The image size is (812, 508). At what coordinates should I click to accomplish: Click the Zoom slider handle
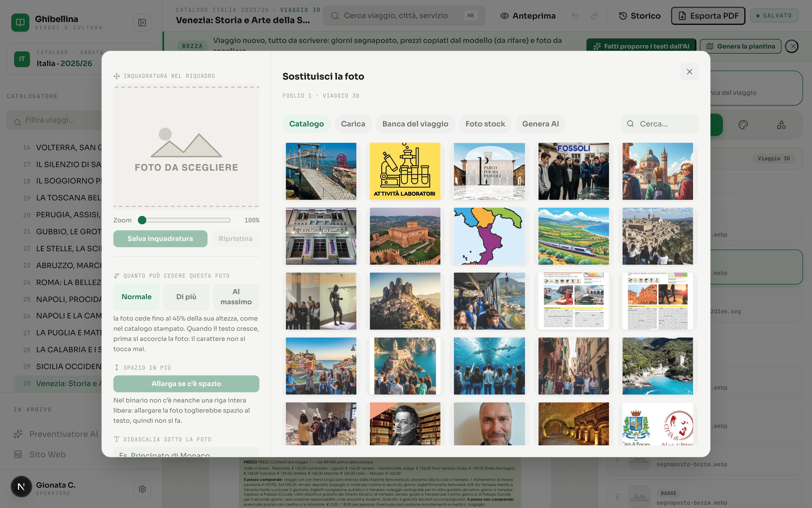(142, 220)
